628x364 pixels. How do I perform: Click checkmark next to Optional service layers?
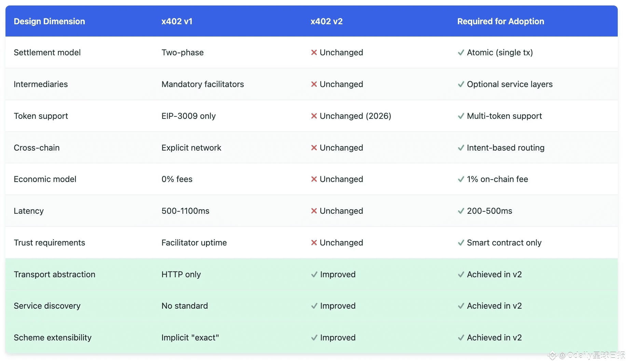point(461,84)
